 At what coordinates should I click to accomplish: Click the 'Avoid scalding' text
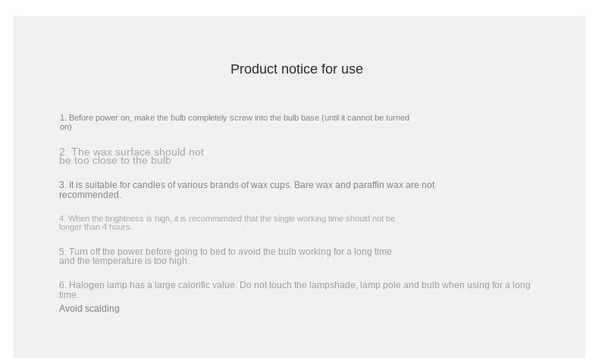pyautogui.click(x=89, y=308)
